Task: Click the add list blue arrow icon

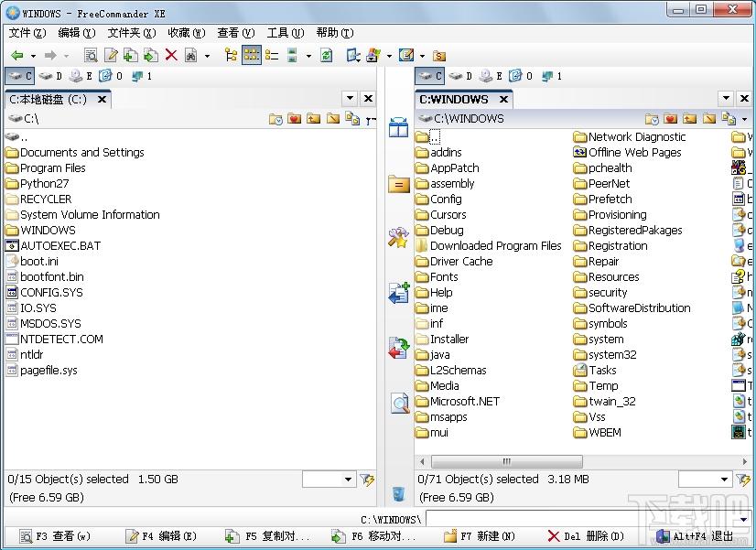Action: click(399, 293)
